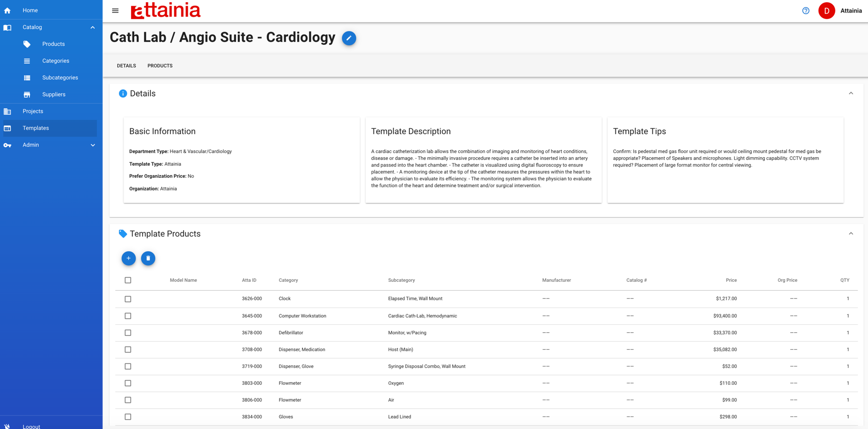Check the Clock 3626-000 row checkbox
Screen dimensions: 868x429
pyautogui.click(x=128, y=299)
